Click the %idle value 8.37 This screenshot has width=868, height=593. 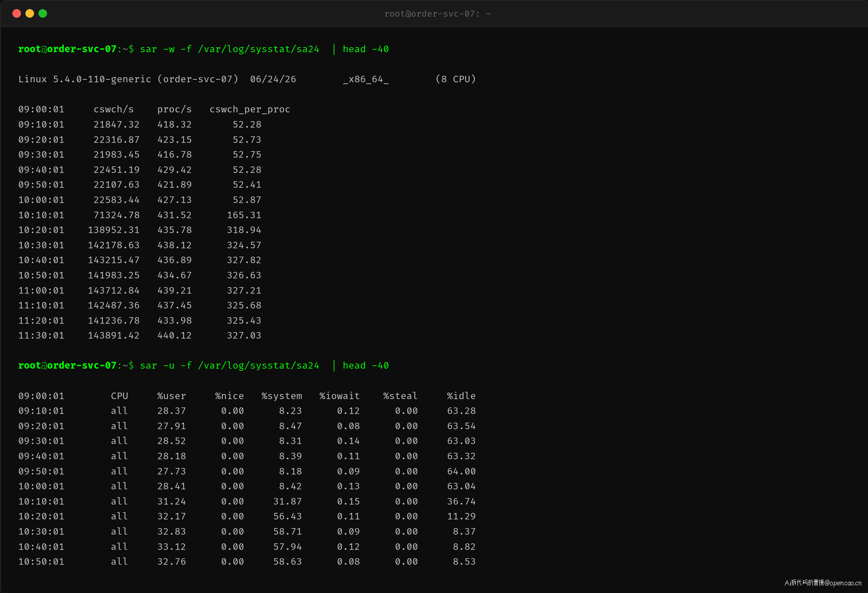point(464,532)
